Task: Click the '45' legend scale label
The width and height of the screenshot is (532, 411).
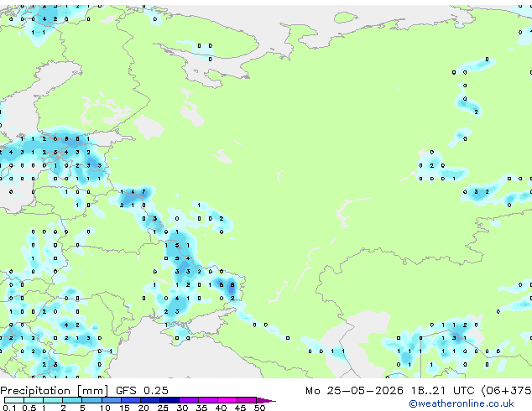Action: click(x=240, y=408)
